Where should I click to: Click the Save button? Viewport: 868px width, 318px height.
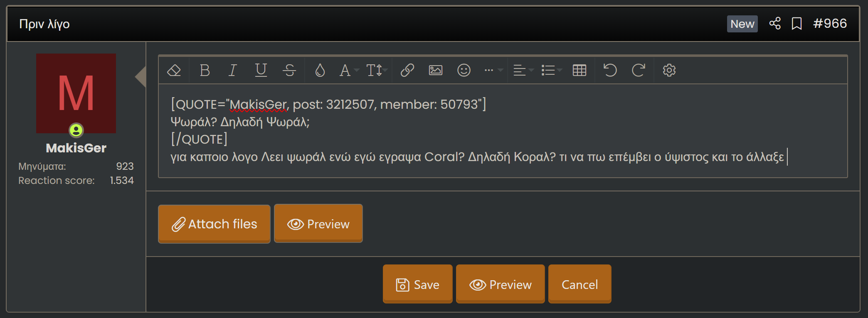click(x=417, y=284)
